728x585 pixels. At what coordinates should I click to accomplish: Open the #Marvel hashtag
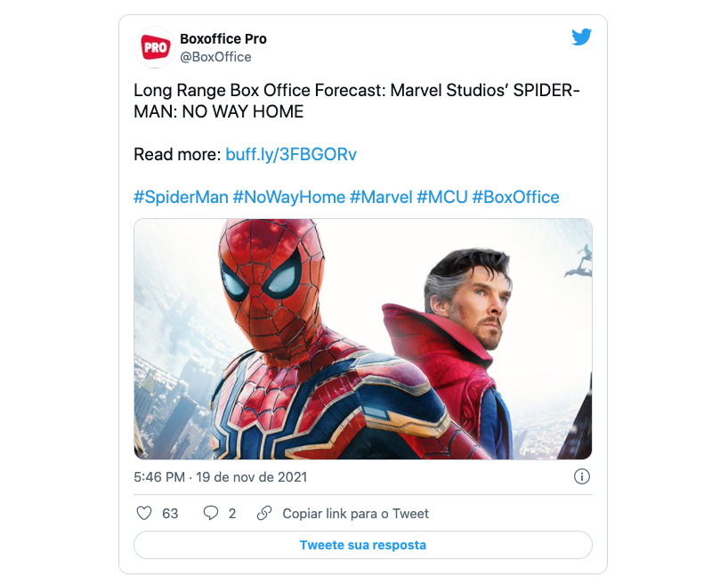[x=381, y=197]
